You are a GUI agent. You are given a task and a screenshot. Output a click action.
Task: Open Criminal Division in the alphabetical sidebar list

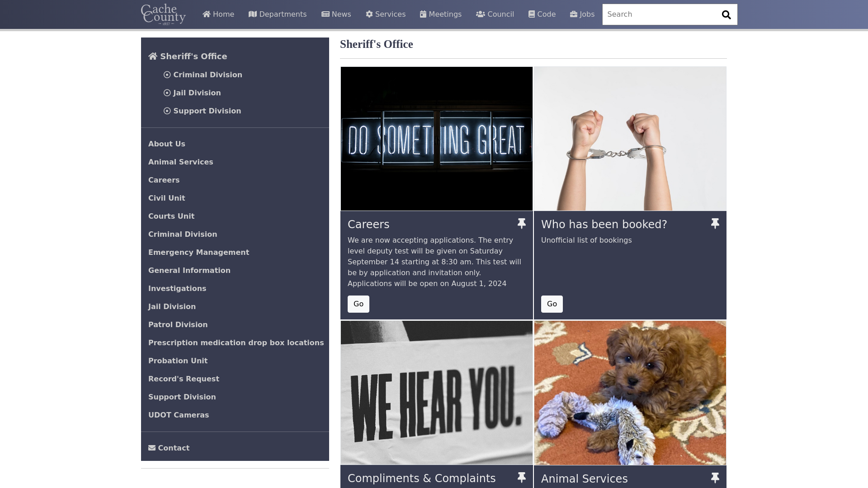pos(183,234)
